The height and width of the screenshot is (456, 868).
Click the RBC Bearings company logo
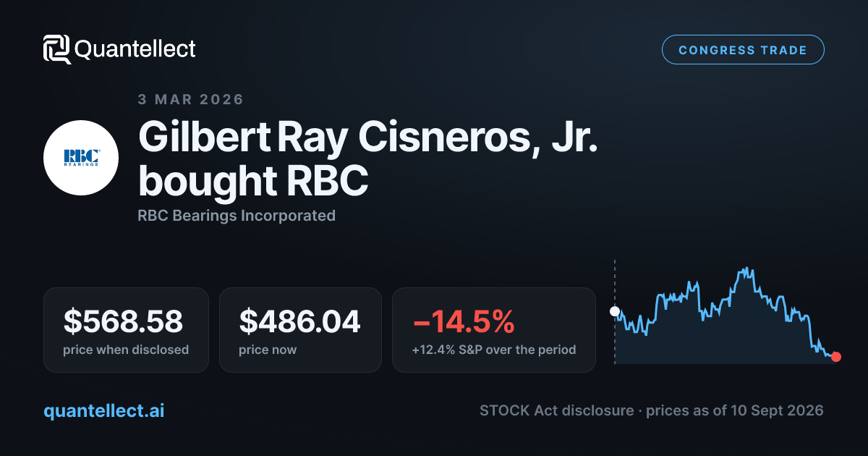pos(81,158)
